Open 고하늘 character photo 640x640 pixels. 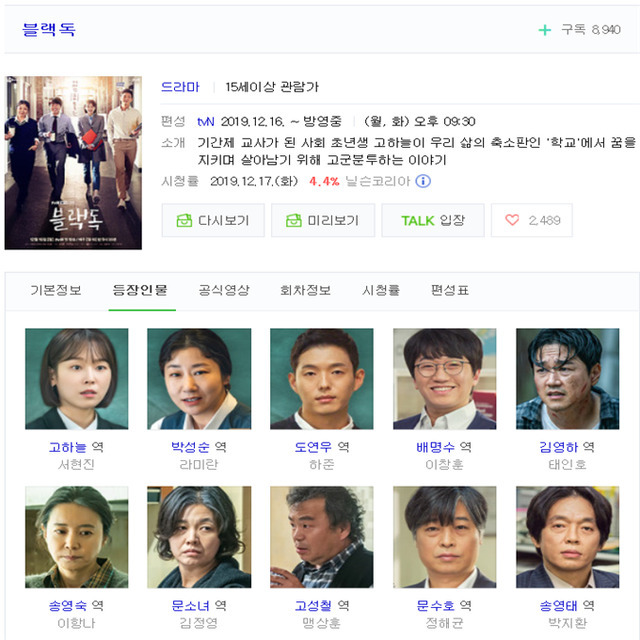pyautogui.click(x=77, y=379)
